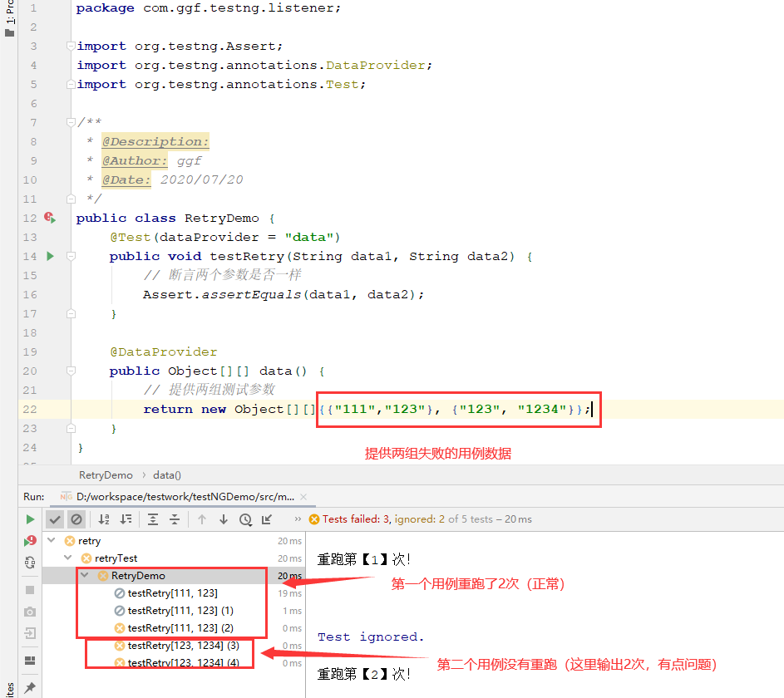The width and height of the screenshot is (784, 698).
Task: Toggle Show Passed checkmark filter
Action: [55, 519]
